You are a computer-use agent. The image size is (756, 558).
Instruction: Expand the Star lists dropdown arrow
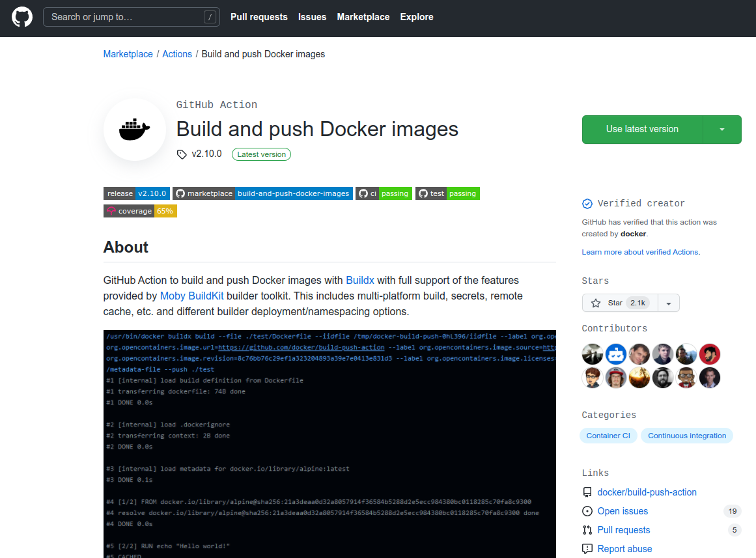(x=669, y=303)
